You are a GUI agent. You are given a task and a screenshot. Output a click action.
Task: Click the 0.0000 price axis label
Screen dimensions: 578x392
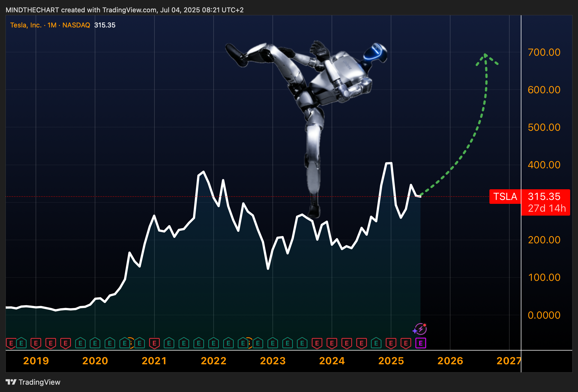(x=544, y=315)
